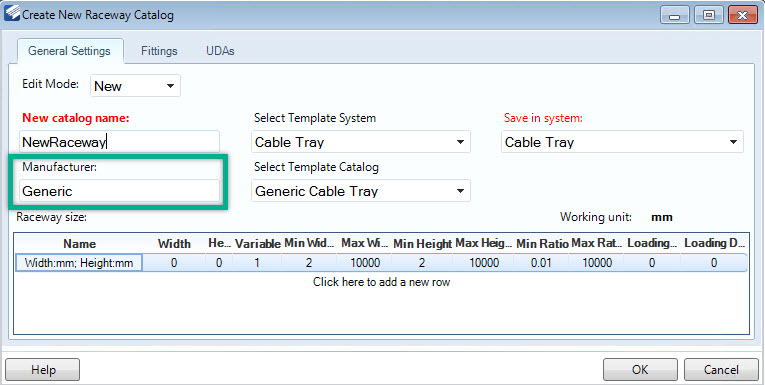Click the app icon in title bar
The width and height of the screenshot is (765, 385).
click(12, 15)
